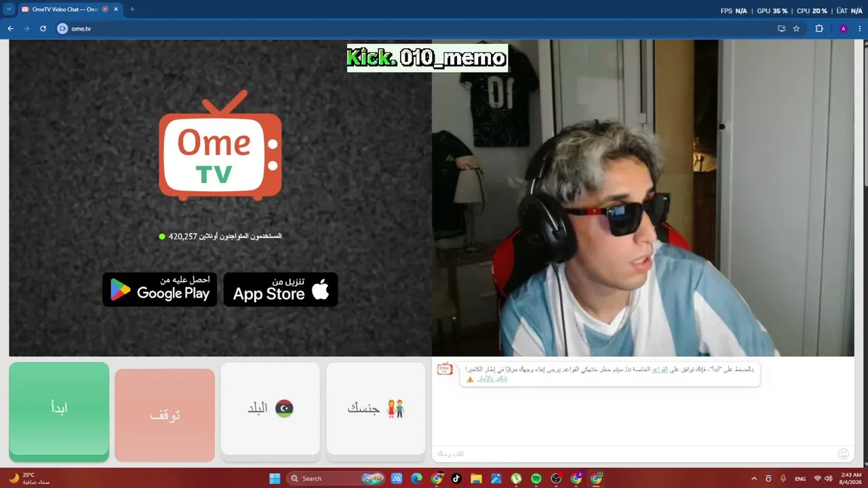The height and width of the screenshot is (488, 868).
Task: Open the Photos app from taskbar
Action: click(x=496, y=479)
